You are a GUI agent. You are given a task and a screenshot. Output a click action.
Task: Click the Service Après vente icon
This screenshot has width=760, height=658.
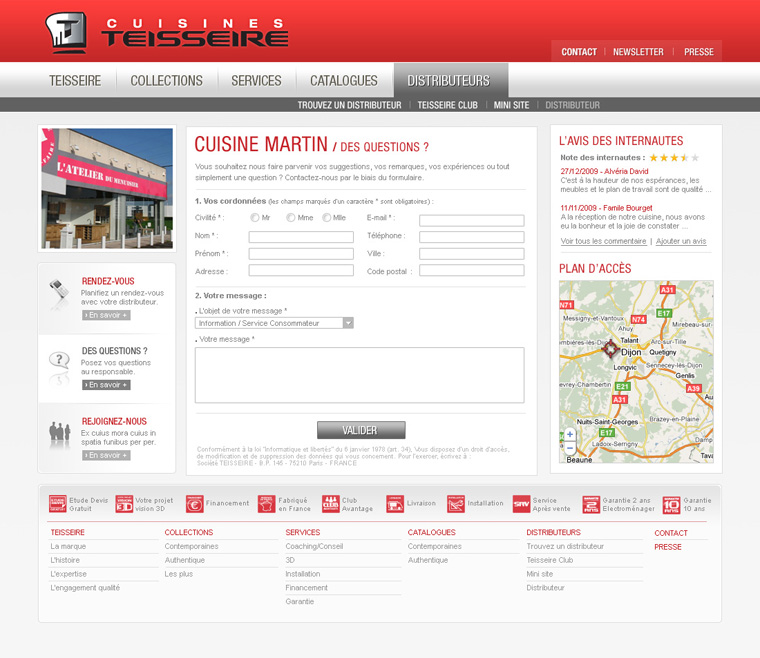point(522,504)
